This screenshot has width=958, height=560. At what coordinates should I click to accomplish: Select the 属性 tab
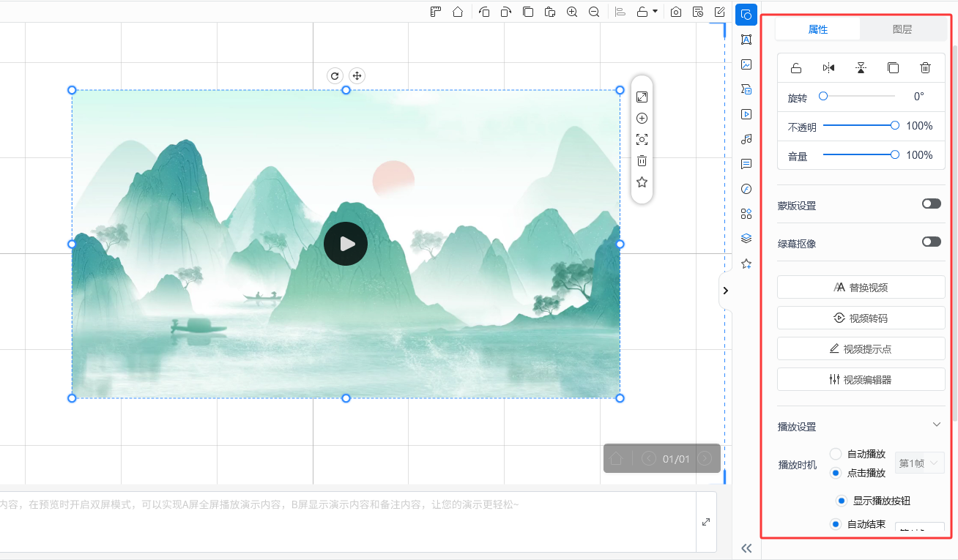(x=818, y=29)
